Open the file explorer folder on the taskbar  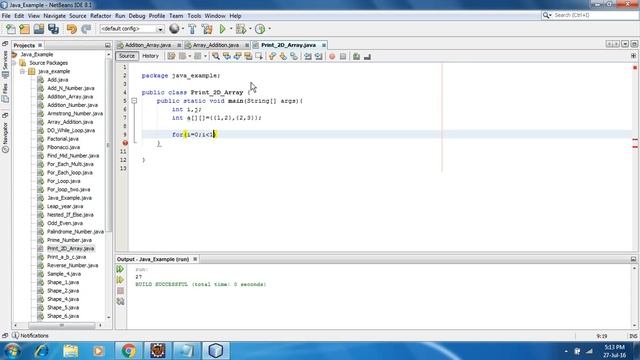70,351
